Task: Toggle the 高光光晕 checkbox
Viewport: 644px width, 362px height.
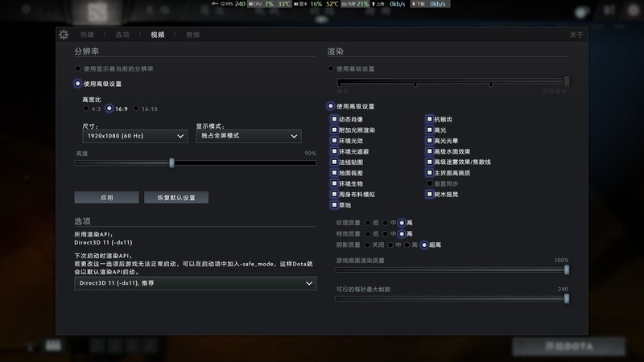Action: click(430, 140)
